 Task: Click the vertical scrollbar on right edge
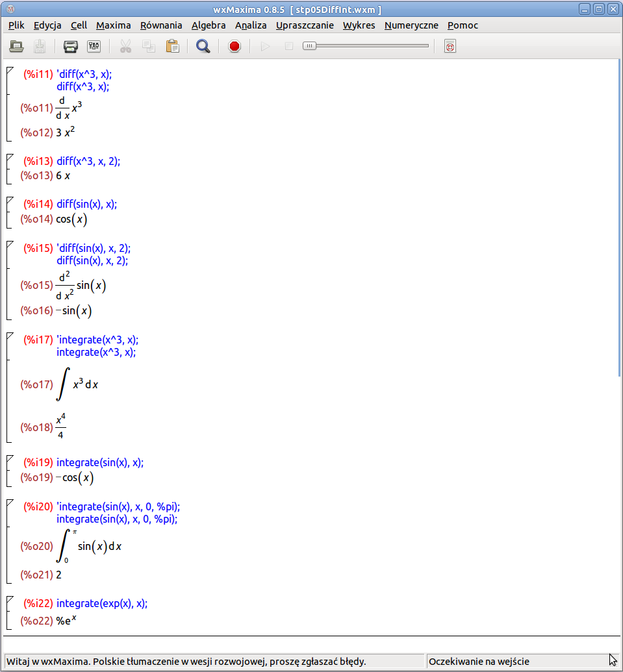(619, 218)
